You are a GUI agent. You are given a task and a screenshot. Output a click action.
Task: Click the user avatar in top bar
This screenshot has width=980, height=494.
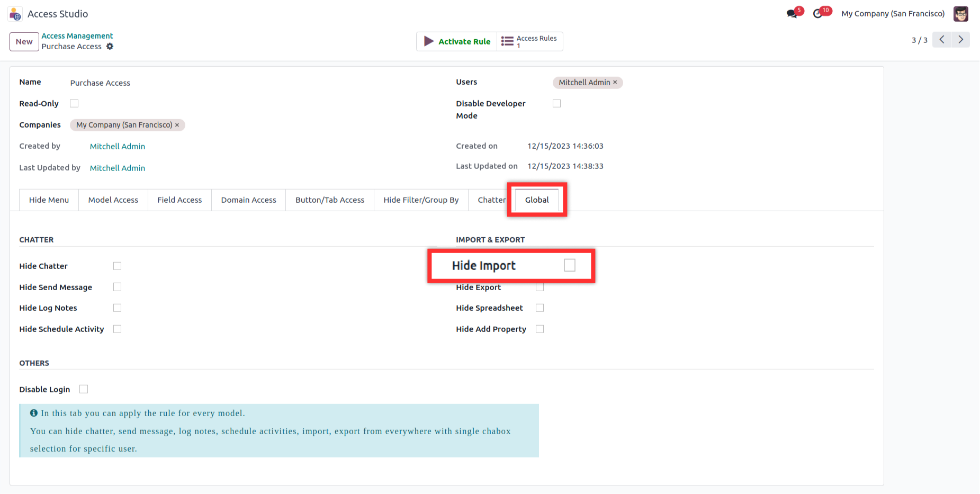pyautogui.click(x=960, y=14)
